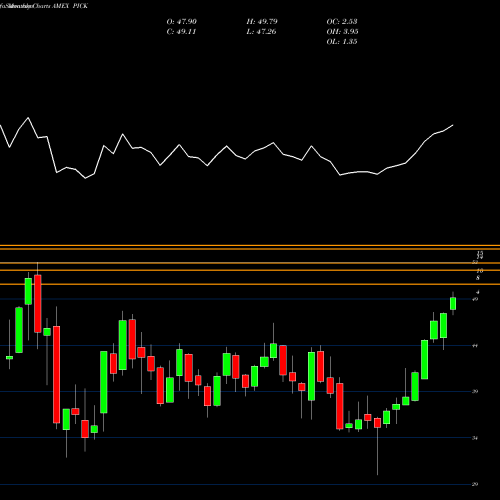Click the 'OL: 1.35' reading
This screenshot has width=500, height=500.
tap(342, 42)
